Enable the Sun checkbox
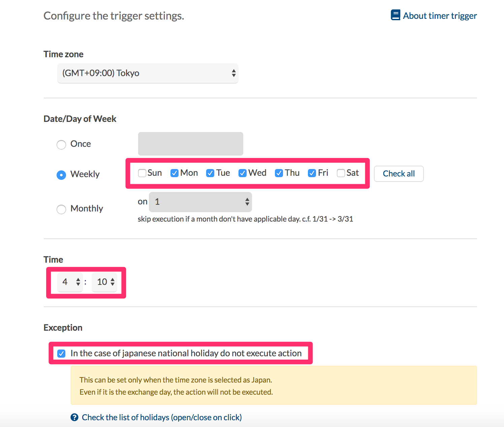The image size is (504, 427). click(x=142, y=173)
